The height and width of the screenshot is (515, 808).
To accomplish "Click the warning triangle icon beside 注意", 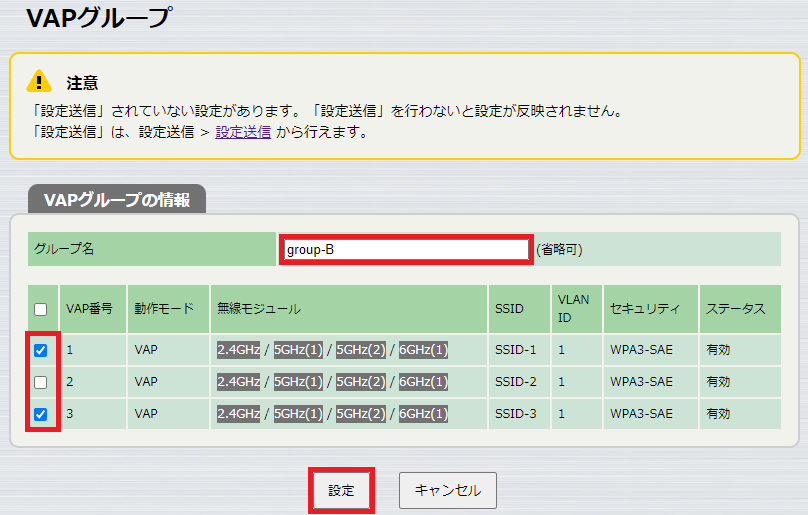I will (39, 81).
